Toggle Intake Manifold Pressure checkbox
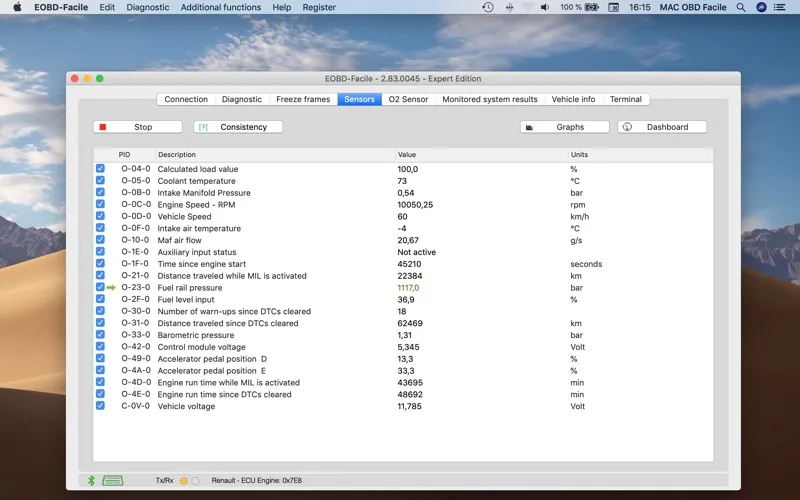 (x=100, y=192)
